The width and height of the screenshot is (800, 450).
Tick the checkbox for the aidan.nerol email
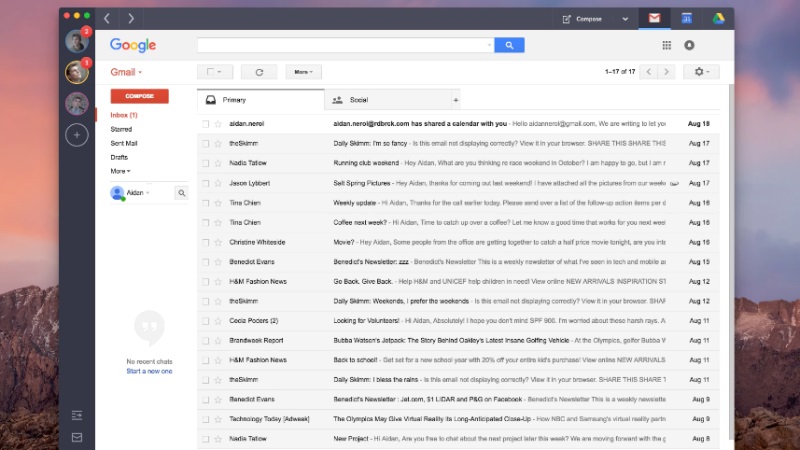tap(206, 124)
